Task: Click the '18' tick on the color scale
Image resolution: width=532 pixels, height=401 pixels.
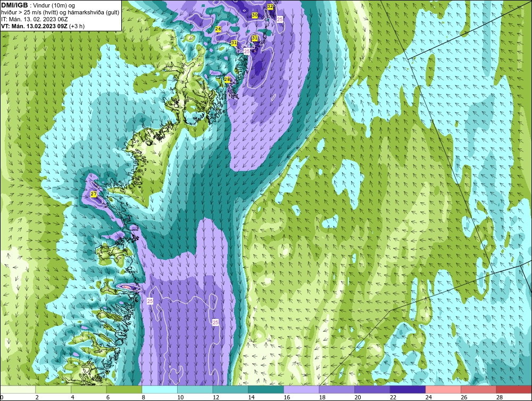Action: (322, 397)
